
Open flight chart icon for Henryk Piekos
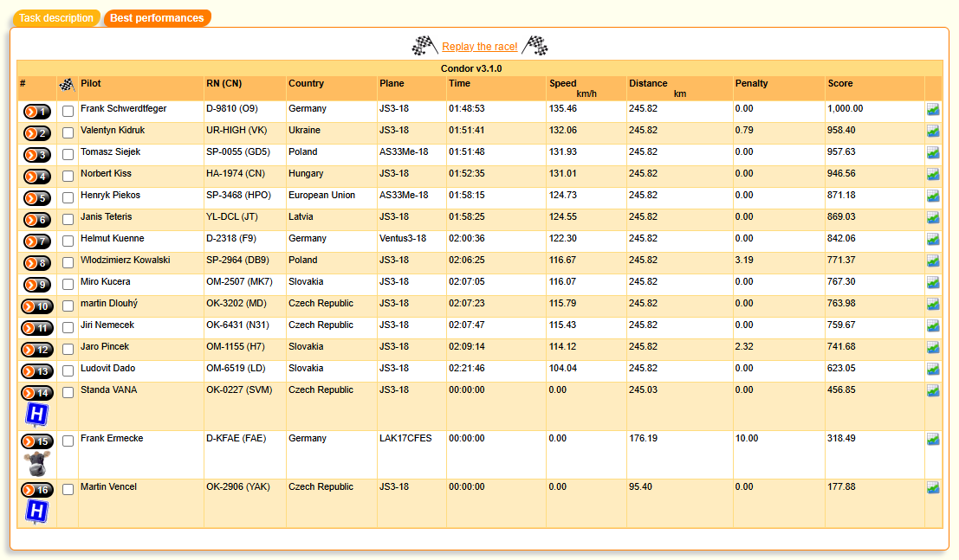(x=933, y=196)
